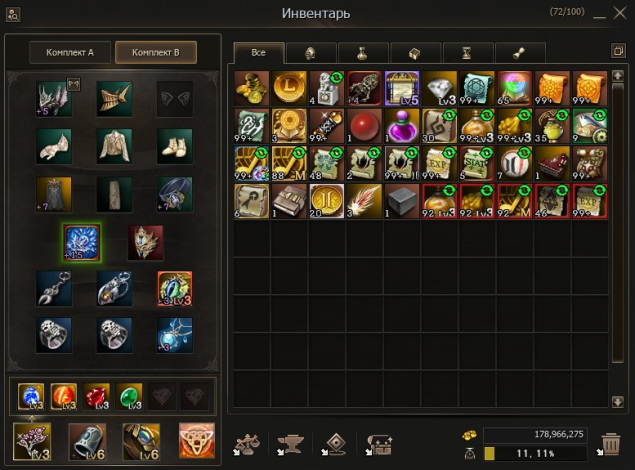Switch to Комплект A equipment set
The image size is (635, 470).
(70, 53)
